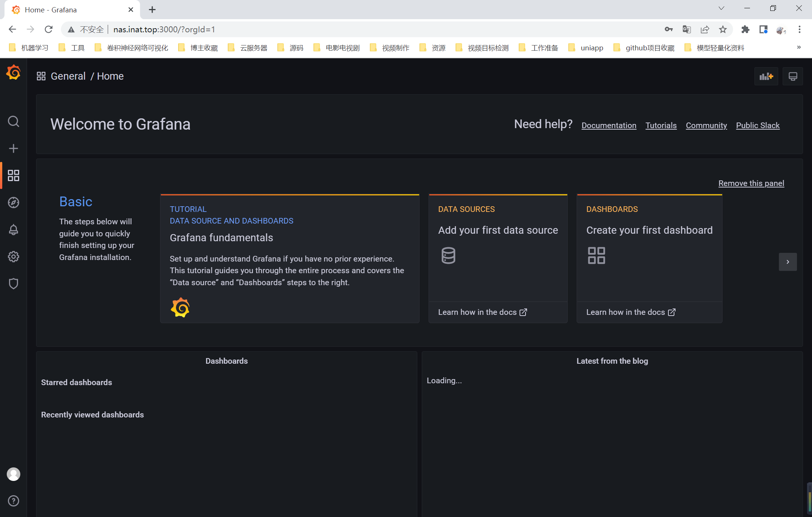Open the Tutorials link
This screenshot has width=812, height=517.
tap(661, 125)
